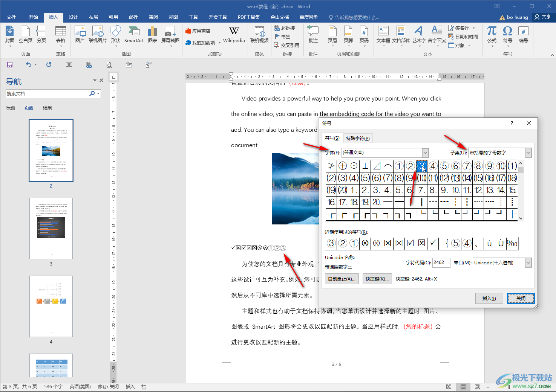
Task: Select circled number ④ in symbol grid
Action: pos(433,166)
